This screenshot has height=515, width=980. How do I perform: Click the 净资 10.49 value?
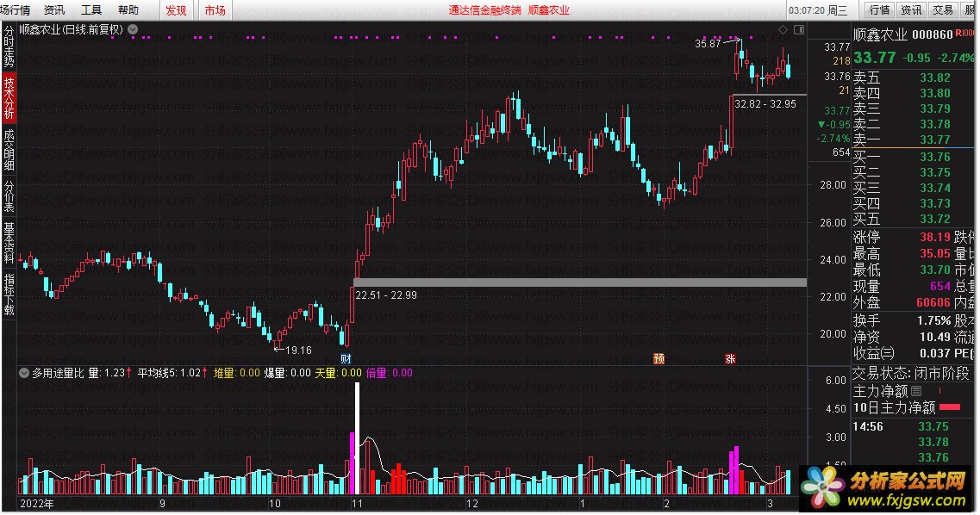(x=935, y=337)
